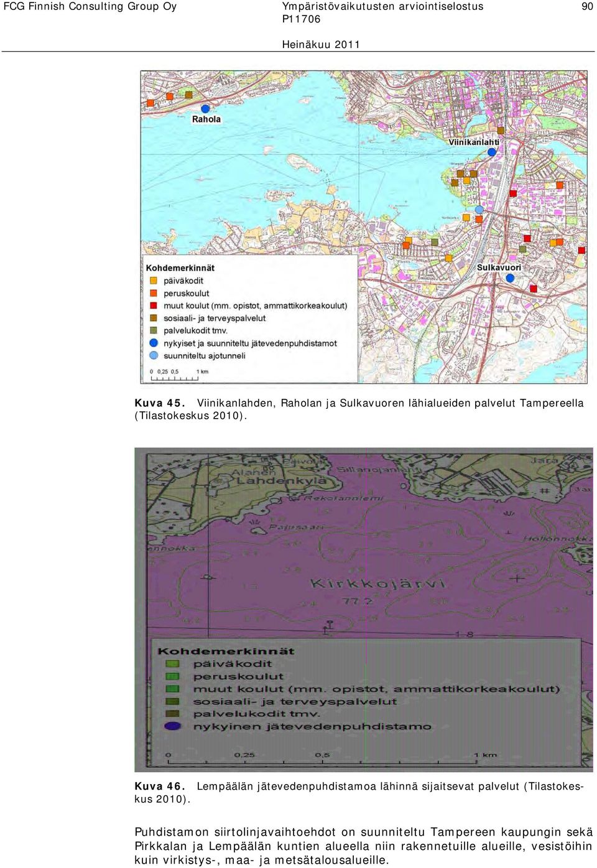Click the yellow päiväkodit swatch in upper legend
The width and height of the screenshot is (597, 868).
[154, 281]
